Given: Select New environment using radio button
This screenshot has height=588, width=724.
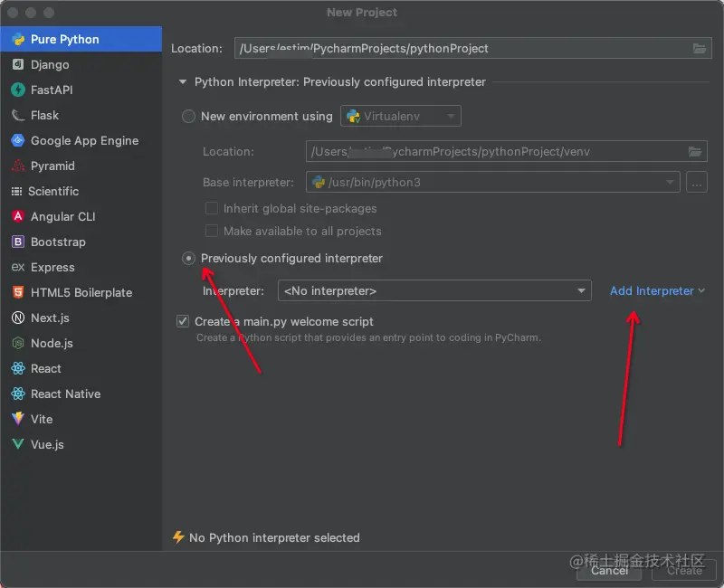Looking at the screenshot, I should click(188, 117).
